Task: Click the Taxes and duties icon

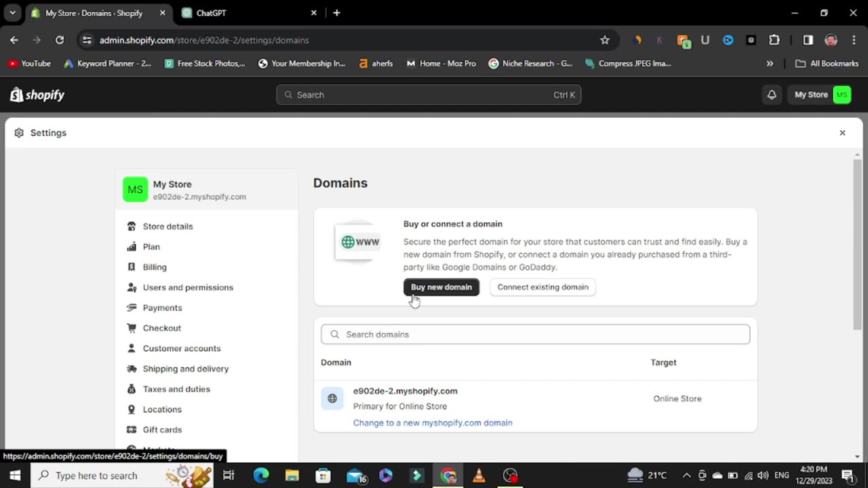Action: (132, 389)
